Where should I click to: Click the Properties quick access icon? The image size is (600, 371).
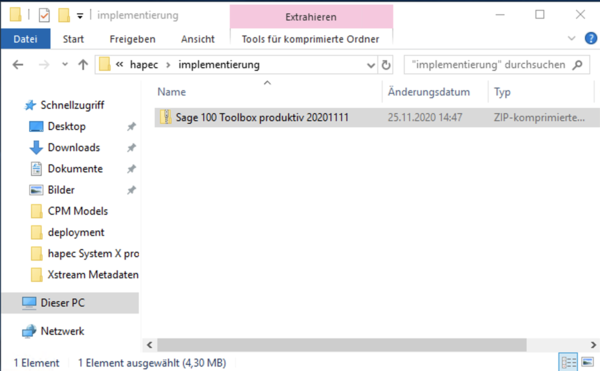tap(44, 15)
